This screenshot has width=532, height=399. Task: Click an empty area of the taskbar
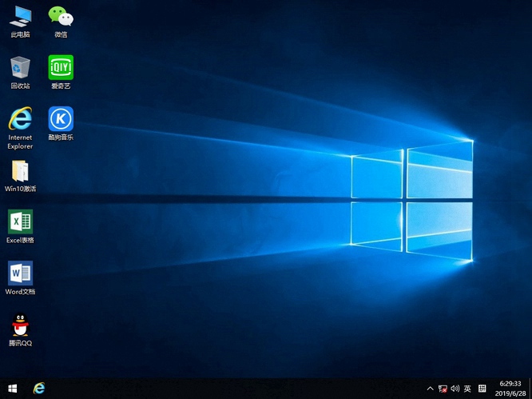click(240, 389)
